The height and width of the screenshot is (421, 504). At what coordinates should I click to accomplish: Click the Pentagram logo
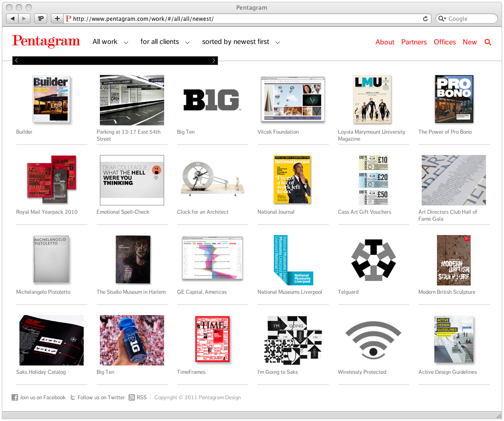click(x=46, y=41)
